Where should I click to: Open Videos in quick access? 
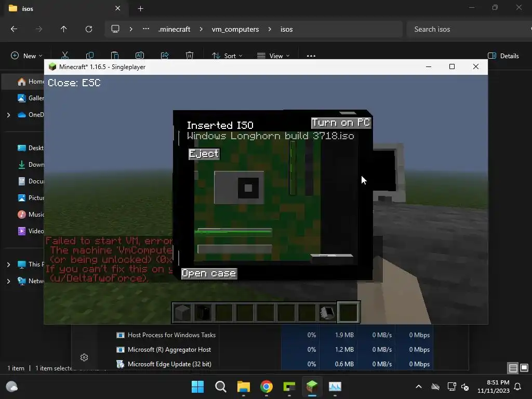pos(31,231)
